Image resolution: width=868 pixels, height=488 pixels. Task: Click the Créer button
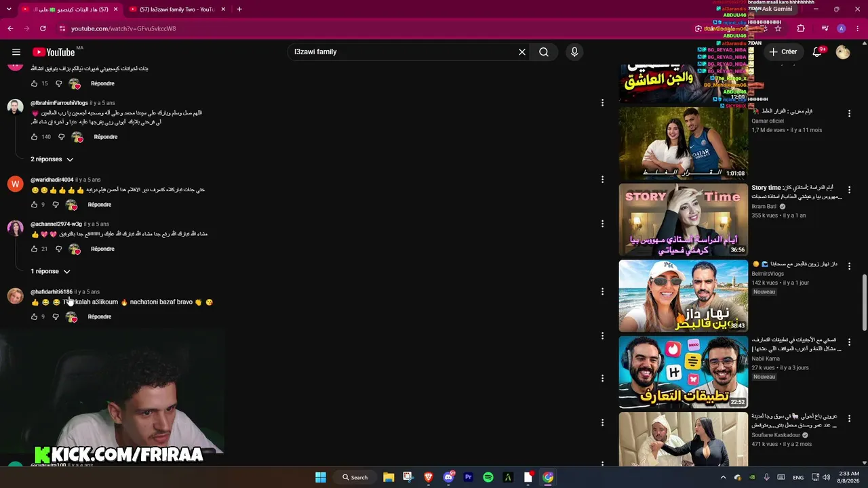click(783, 52)
